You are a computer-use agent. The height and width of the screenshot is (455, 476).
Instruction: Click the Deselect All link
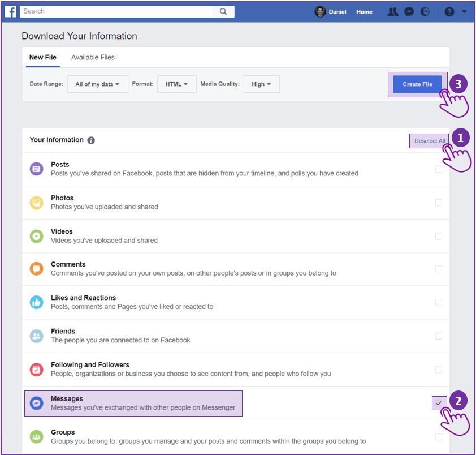(429, 141)
